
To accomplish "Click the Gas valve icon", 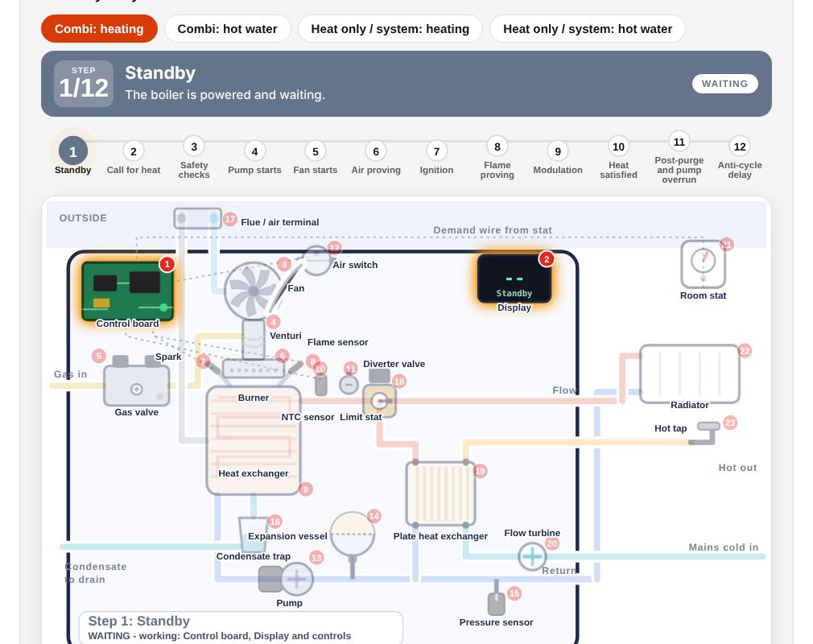I will point(136,382).
